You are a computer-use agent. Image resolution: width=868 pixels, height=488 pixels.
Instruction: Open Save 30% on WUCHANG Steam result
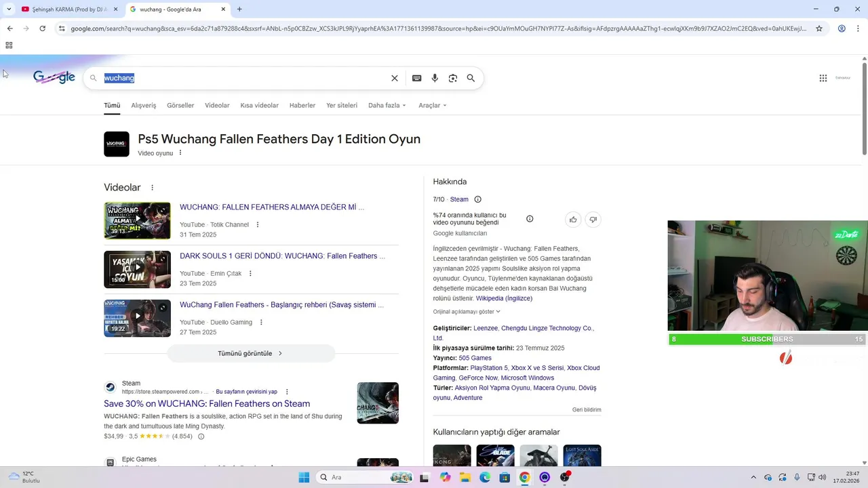pos(207,403)
